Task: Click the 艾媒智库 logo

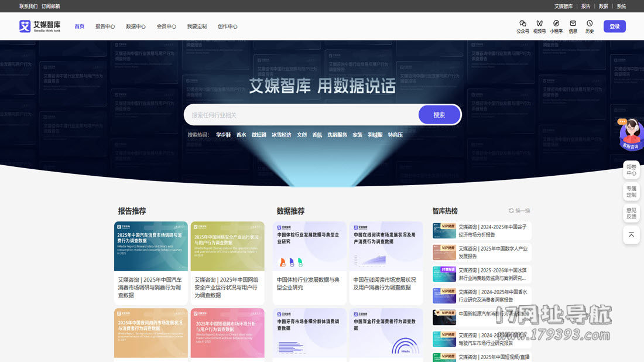Action: (40, 26)
